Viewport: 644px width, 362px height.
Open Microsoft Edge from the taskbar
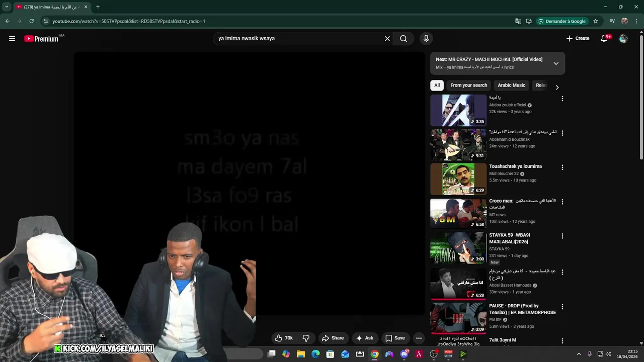click(x=315, y=354)
